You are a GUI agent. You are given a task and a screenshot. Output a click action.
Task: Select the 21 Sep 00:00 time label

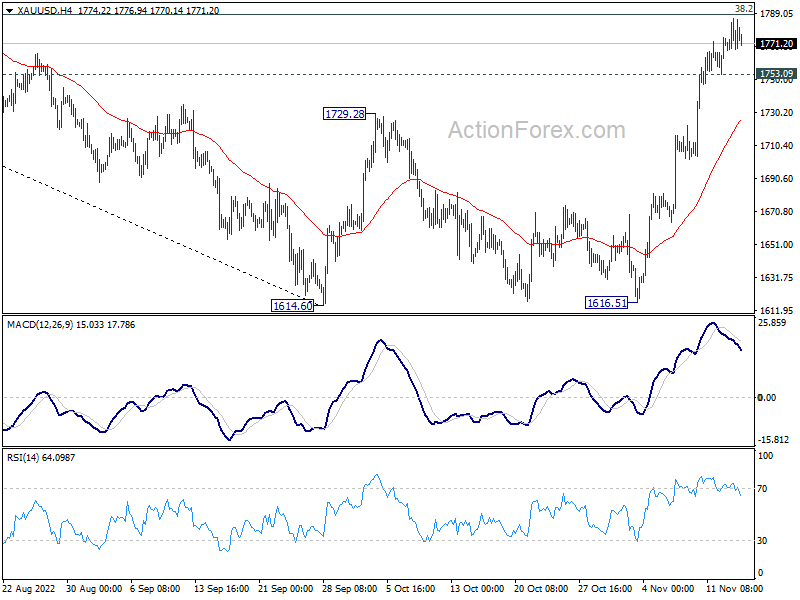pos(286,589)
